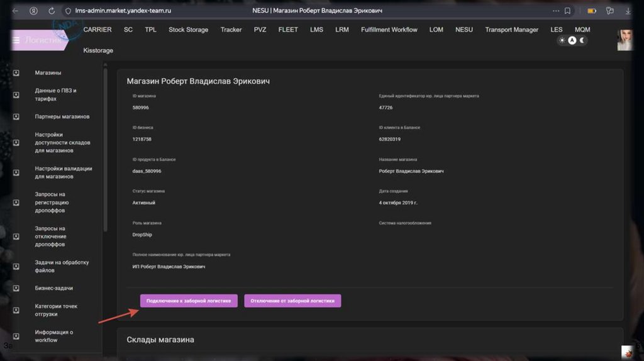Open Transport Manager section
Screen dimensions: 644x361
(511, 30)
